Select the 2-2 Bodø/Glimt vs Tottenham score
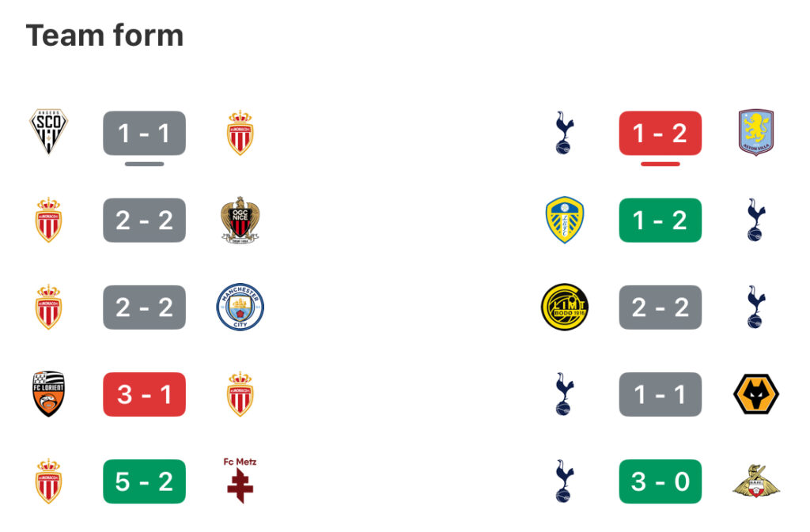Image resolution: width=810 pixels, height=532 pixels. click(660, 307)
